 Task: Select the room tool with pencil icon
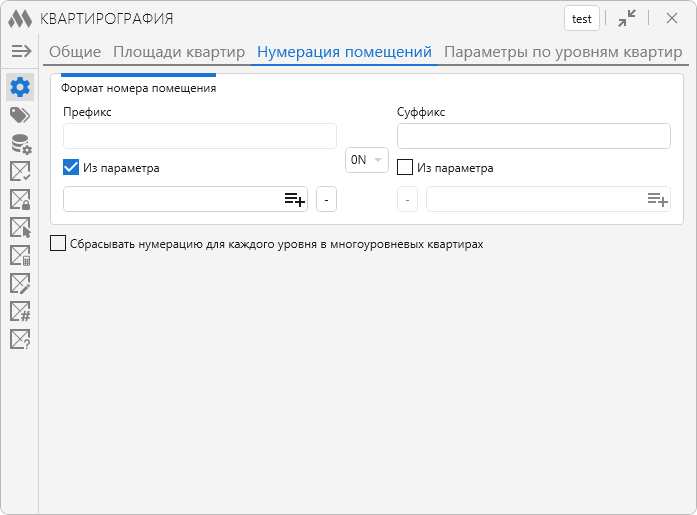click(x=20, y=284)
